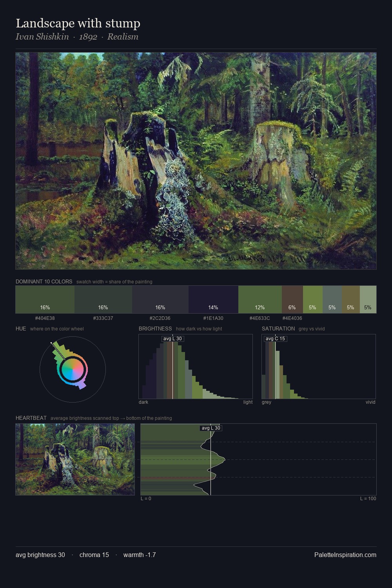The height and width of the screenshot is (588, 392).
Task: Click 'swatch width = share of the painting' caption
Action: coord(114,282)
